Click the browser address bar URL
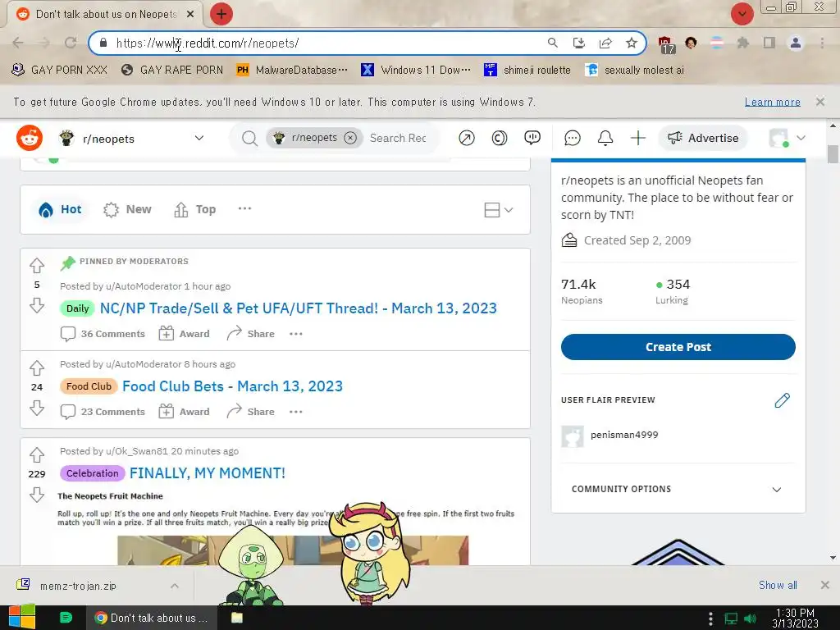The width and height of the screenshot is (840, 630). (x=208, y=43)
